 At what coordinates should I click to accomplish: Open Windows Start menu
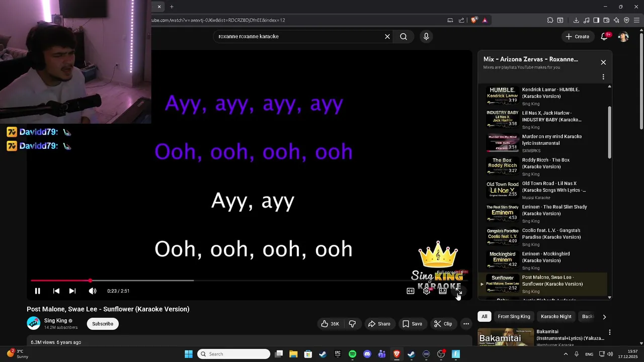click(189, 354)
